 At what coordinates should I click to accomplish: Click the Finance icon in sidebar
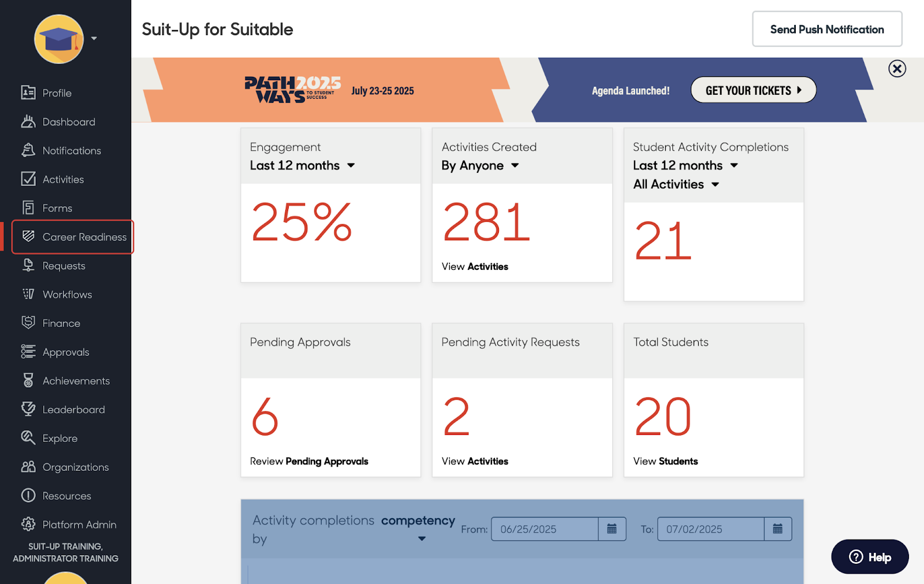[28, 322]
